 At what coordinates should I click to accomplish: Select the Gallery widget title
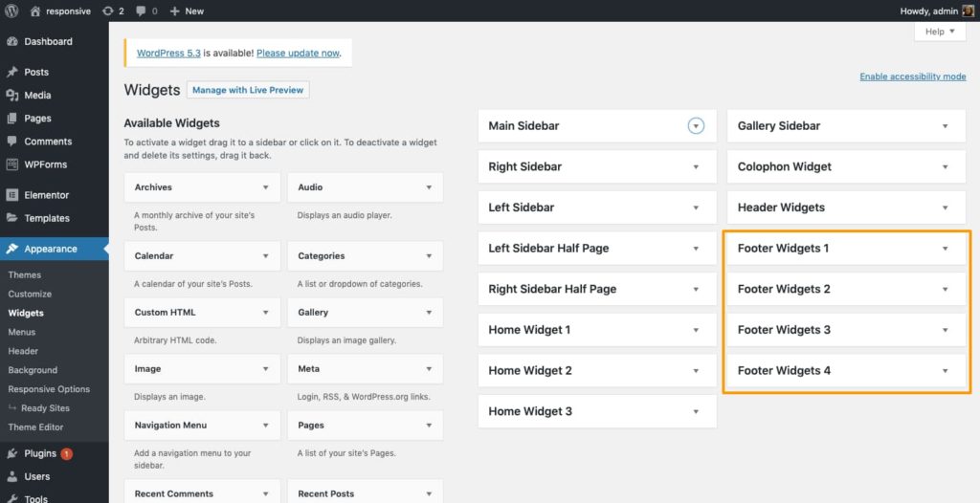tap(313, 313)
